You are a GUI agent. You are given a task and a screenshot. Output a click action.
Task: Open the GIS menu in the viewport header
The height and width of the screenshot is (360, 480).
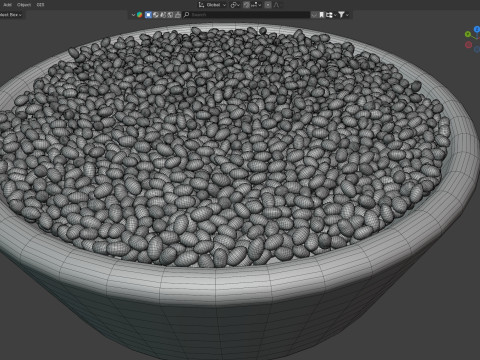pyautogui.click(x=40, y=5)
